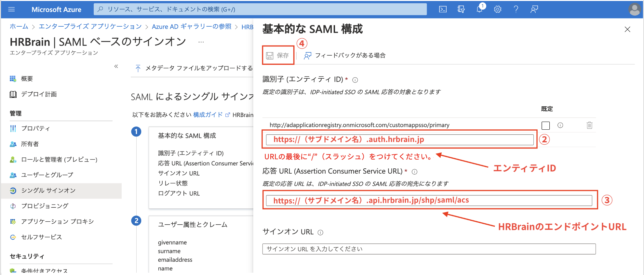Click the reply URL input field
Image resolution: width=644 pixels, height=275 pixels.
[x=429, y=200]
